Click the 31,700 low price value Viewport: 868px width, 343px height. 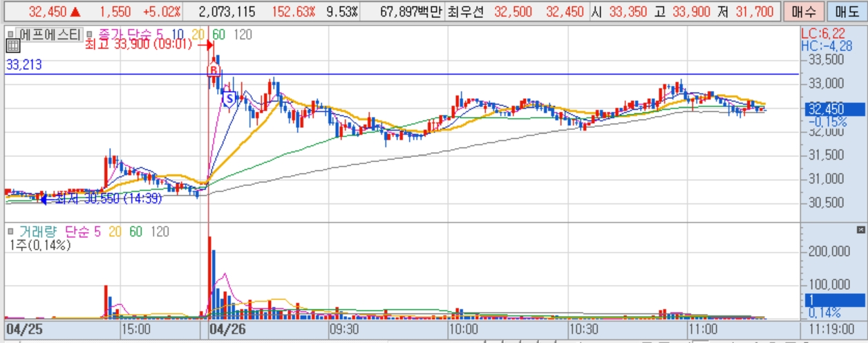(755, 12)
